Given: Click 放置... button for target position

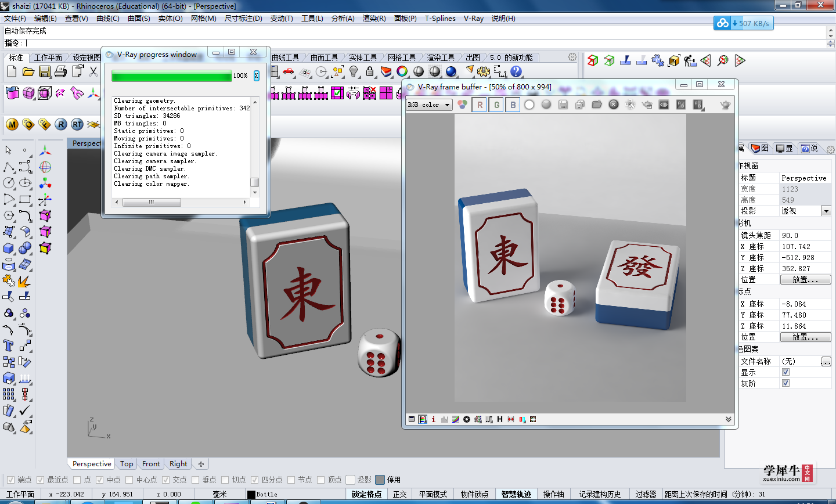Looking at the screenshot, I should (x=805, y=337).
